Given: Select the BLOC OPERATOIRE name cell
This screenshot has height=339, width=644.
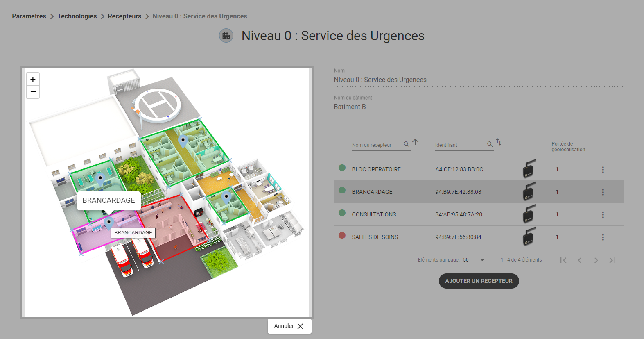Looking at the screenshot, I should tap(376, 169).
